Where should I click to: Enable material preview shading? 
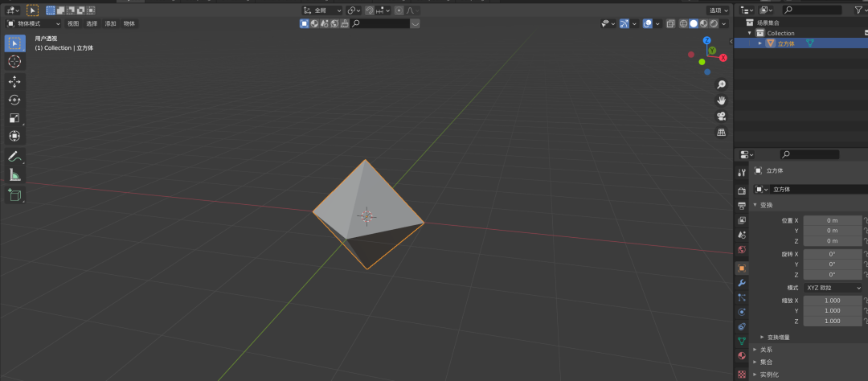703,24
